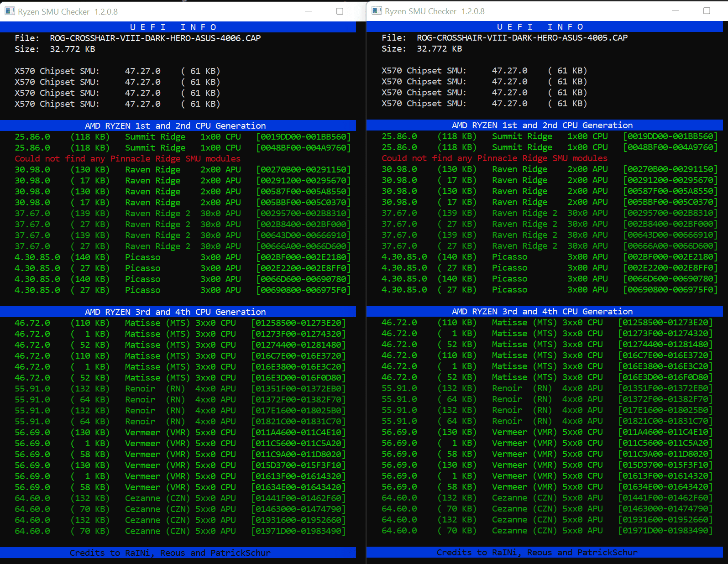Viewport: 728px width, 564px height.
Task: Click address [0048BF00-004A9760] in the 4005 window
Action: point(670,147)
